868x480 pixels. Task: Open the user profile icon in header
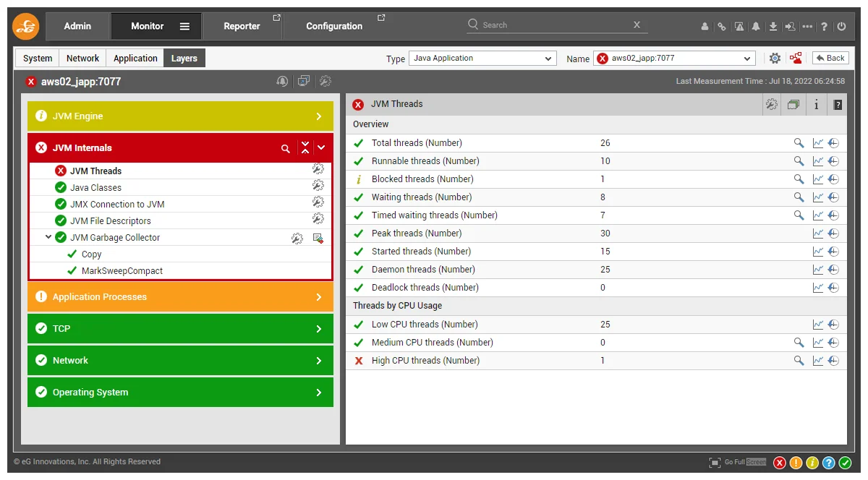705,27
